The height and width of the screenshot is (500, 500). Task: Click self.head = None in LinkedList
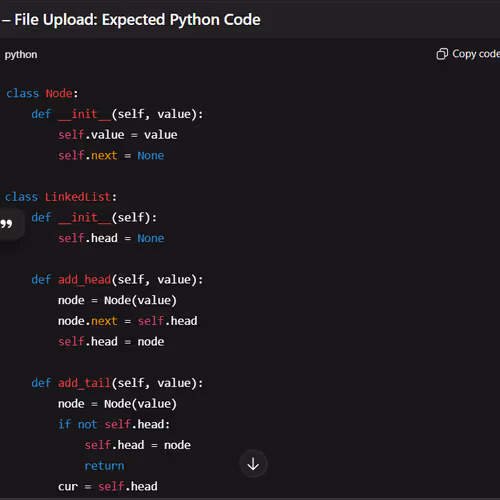tap(111, 238)
